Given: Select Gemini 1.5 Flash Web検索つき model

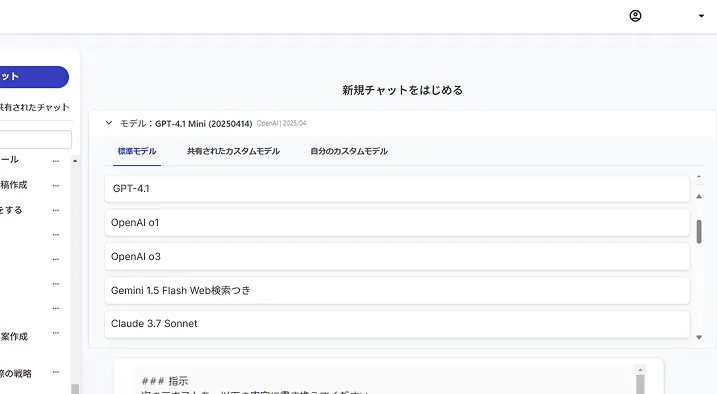Looking at the screenshot, I should [x=397, y=290].
